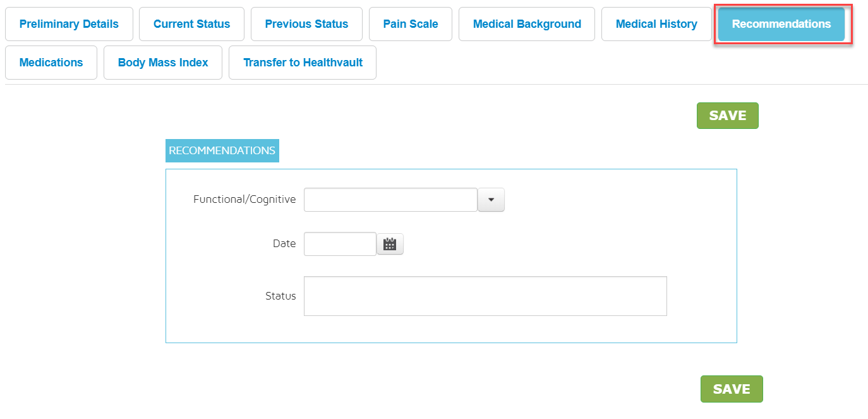868x419 pixels.
Task: Expand the Functional/Cognitive dropdown arrow
Action: tap(491, 200)
